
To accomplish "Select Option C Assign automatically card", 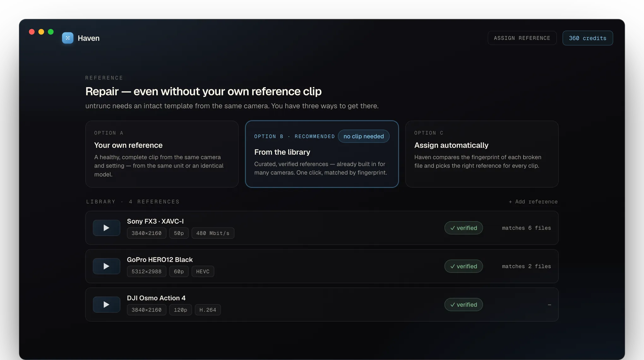I will [x=482, y=154].
